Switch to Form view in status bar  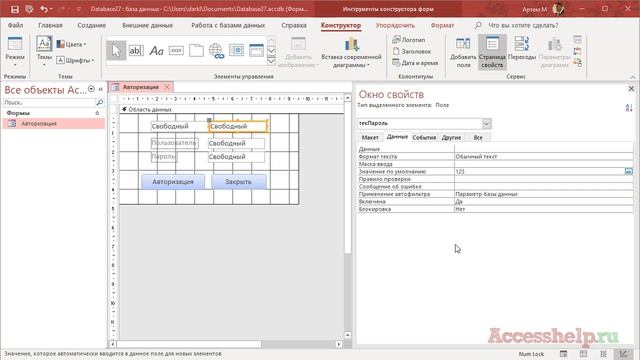563,354
